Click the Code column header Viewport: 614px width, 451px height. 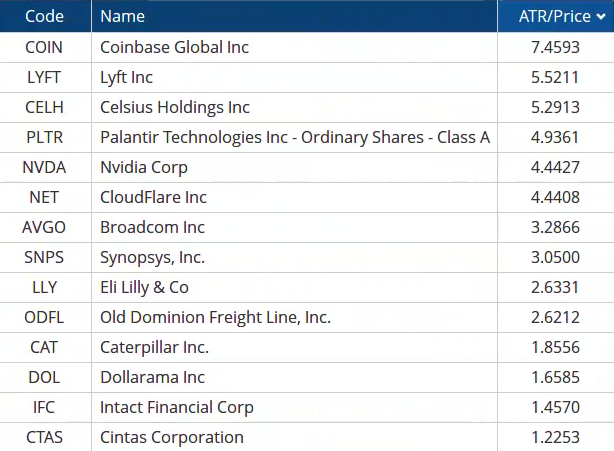click(x=44, y=16)
